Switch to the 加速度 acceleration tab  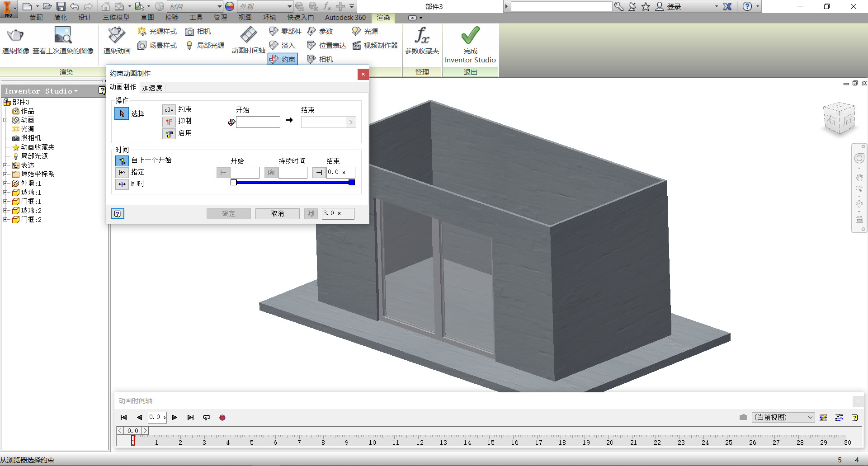pos(152,88)
